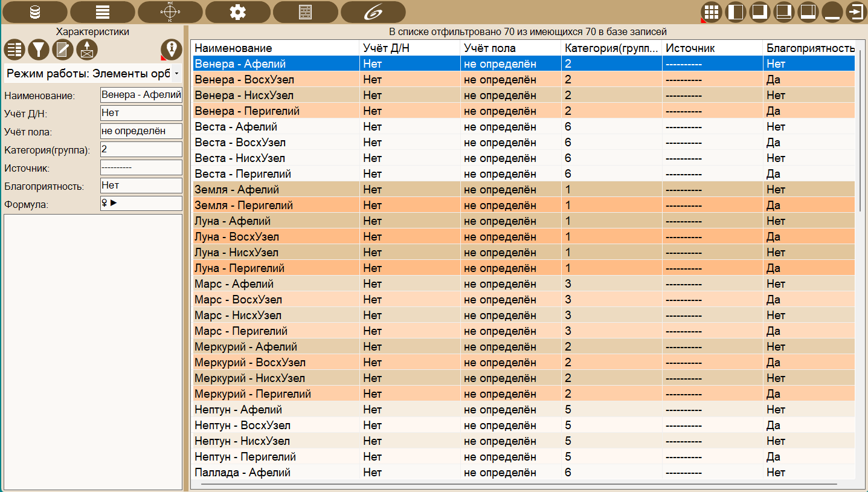Click the swirl logo button in top toolbar

[x=373, y=12]
